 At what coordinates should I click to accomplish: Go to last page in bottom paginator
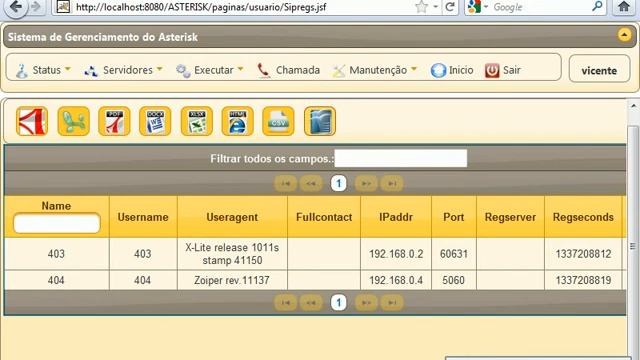tap(392, 303)
